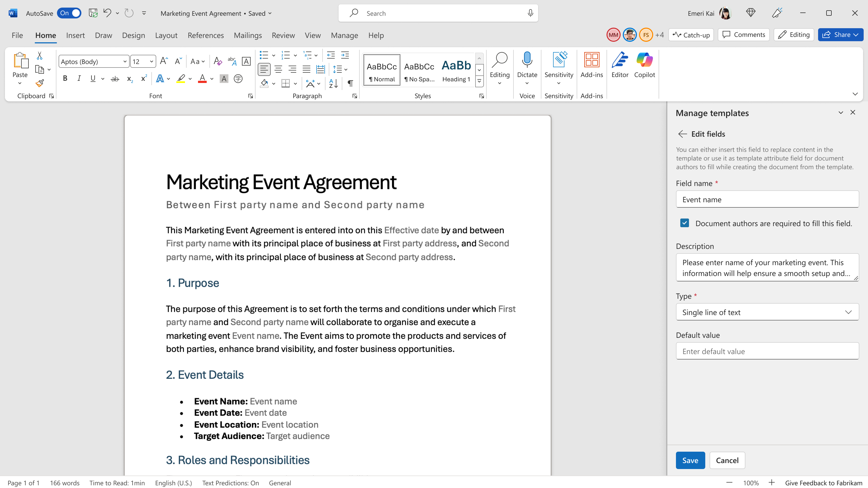Click the font color red swatch

click(x=202, y=79)
